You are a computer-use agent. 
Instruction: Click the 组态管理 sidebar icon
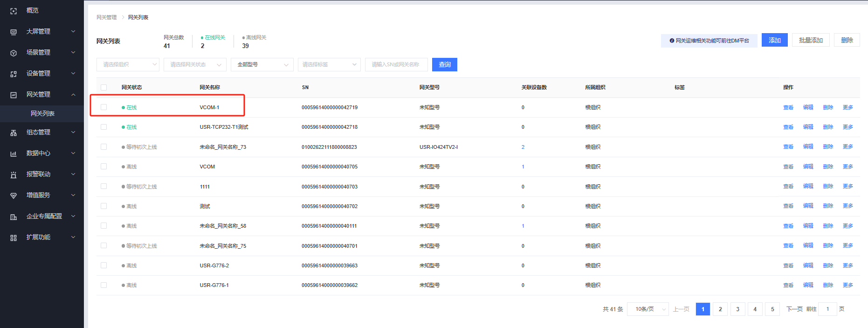tap(14, 133)
